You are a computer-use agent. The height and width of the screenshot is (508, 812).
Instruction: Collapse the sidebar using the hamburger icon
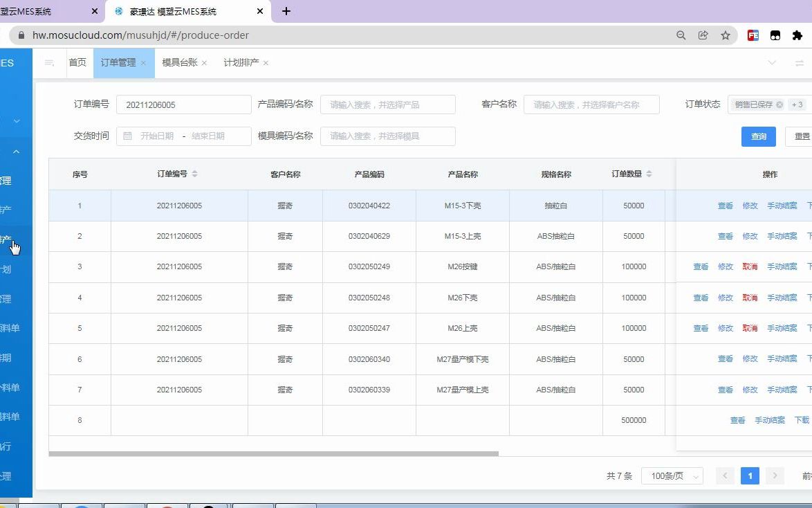click(x=48, y=63)
